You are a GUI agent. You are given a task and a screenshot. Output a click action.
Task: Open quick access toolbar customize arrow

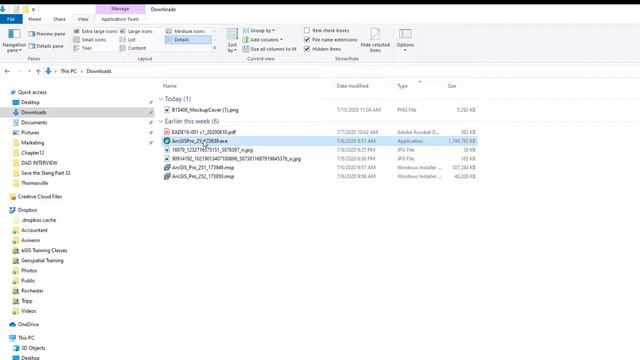(33, 9)
